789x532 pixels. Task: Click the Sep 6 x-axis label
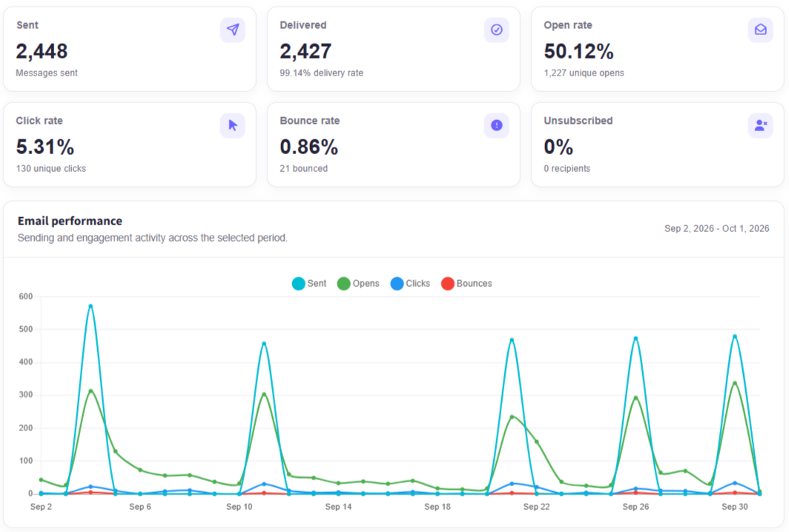coord(140,507)
